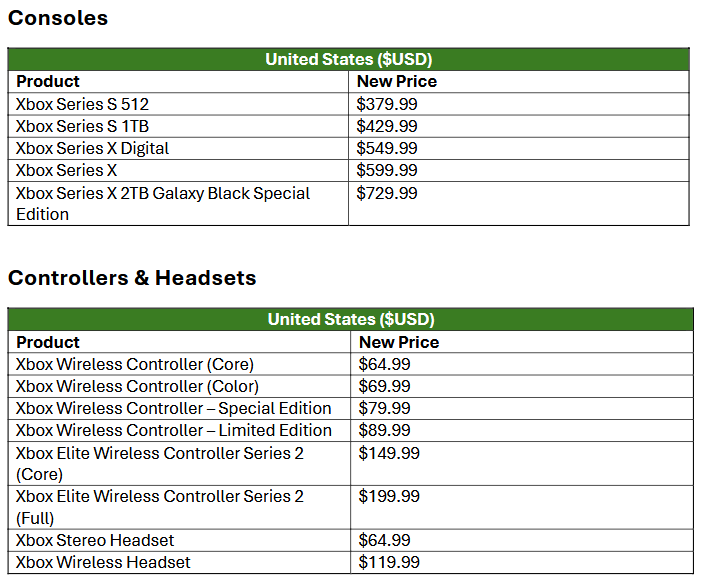This screenshot has height=582, width=703.
Task: Click the Xbox Series X Digital row label
Action: 93,148
